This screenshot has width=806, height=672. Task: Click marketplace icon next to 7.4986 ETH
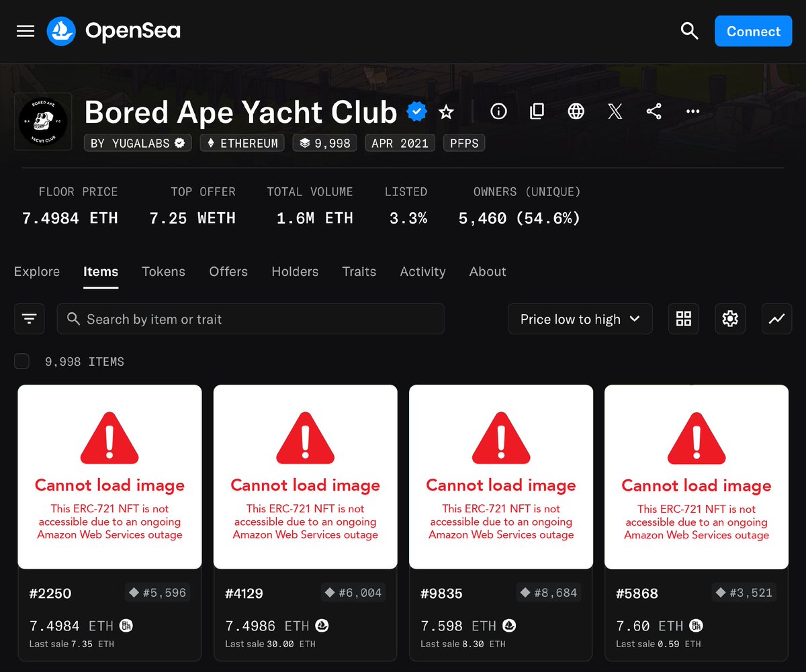322,626
